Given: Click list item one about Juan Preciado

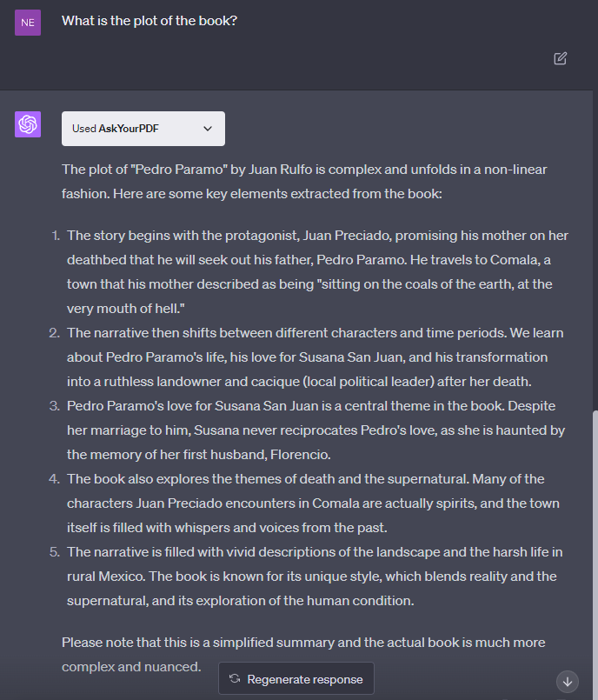Looking at the screenshot, I should (317, 271).
